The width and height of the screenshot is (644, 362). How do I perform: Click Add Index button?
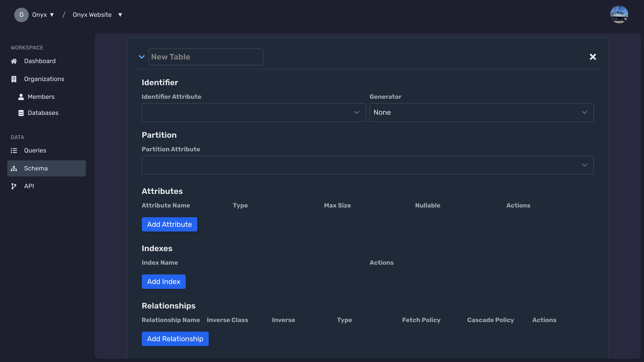[164, 281]
